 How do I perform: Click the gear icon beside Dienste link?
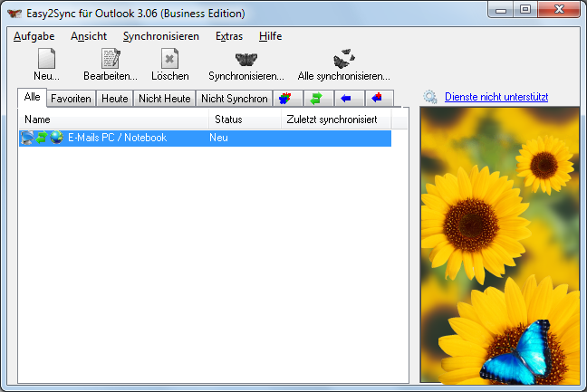pos(430,97)
